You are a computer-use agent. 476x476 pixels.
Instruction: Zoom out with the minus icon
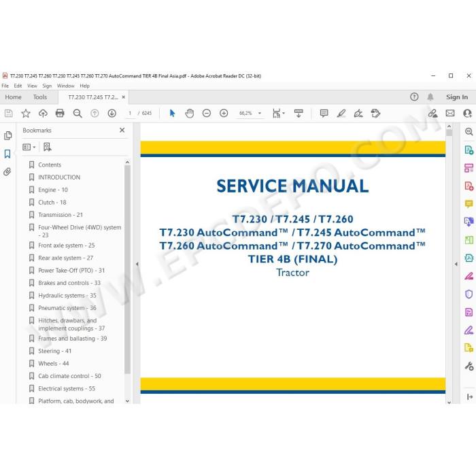pos(207,114)
